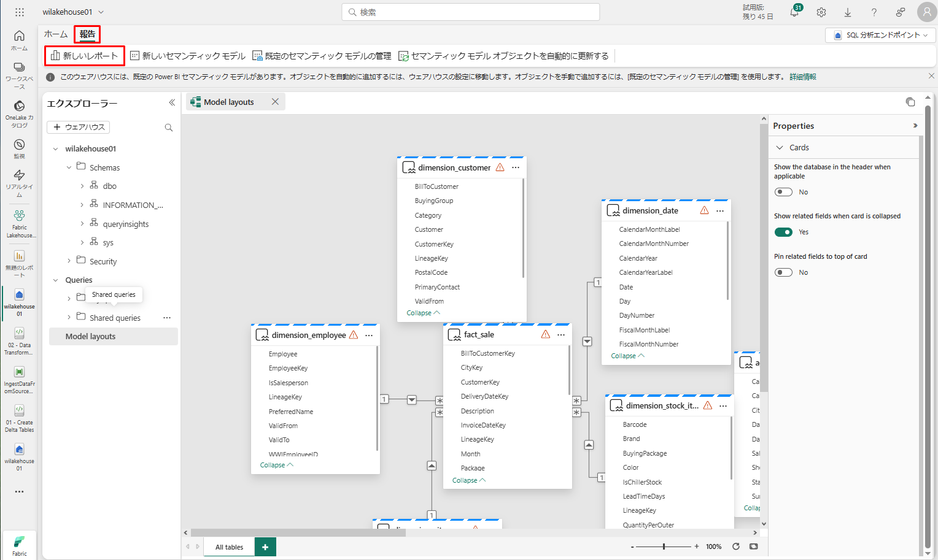Expand the Security folder

(x=69, y=261)
